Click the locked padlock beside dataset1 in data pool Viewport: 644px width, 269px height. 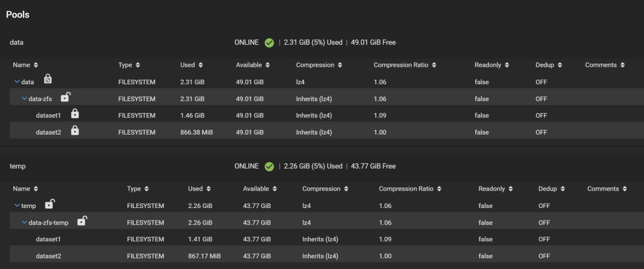pos(75,114)
